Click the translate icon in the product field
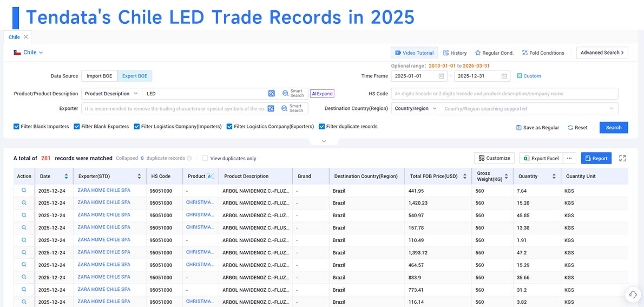The width and height of the screenshot is (644, 307). tap(271, 94)
